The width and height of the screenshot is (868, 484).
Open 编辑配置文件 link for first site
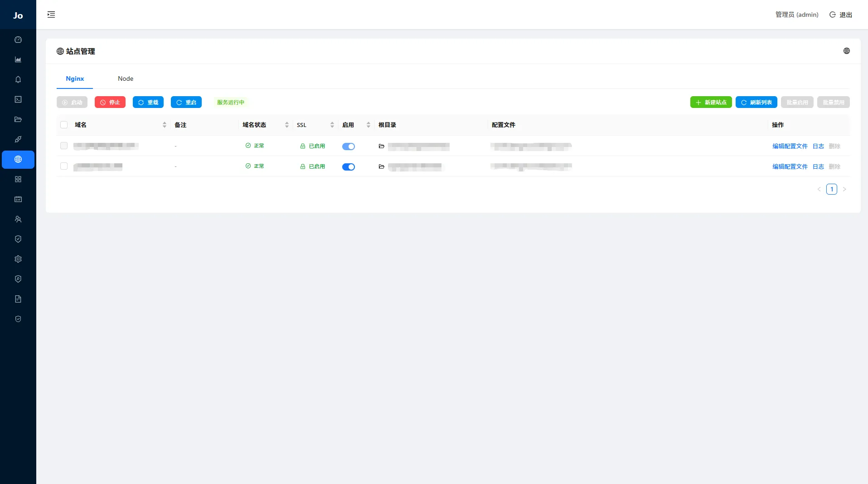click(790, 147)
